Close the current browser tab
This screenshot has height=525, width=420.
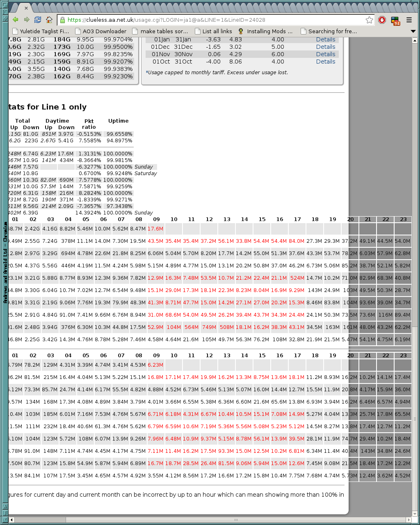point(26,8)
